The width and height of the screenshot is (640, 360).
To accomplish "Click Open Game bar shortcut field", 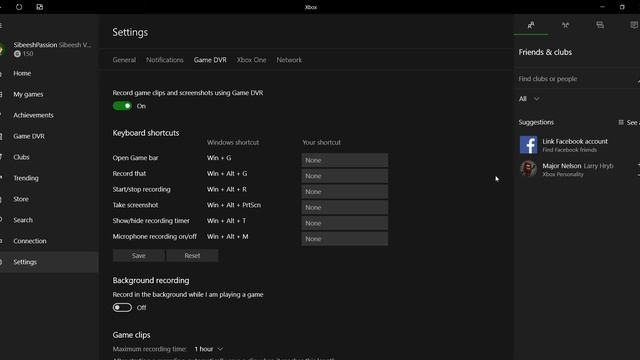I will (344, 160).
